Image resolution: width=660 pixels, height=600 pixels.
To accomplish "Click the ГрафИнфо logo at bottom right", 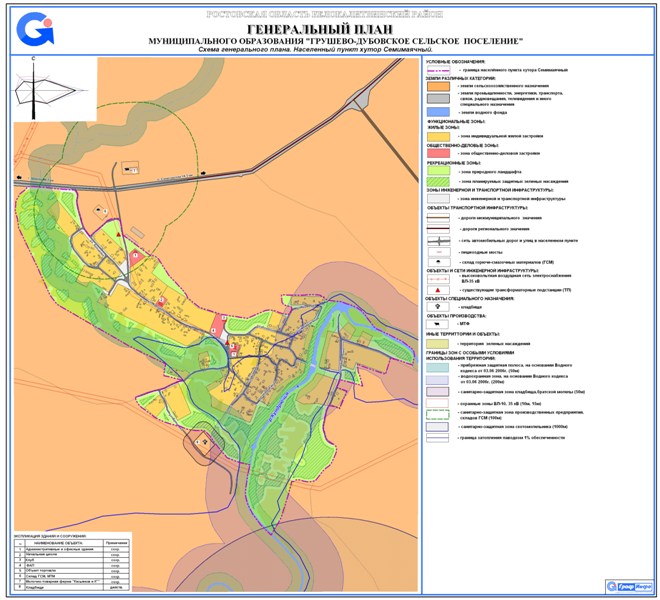I will tap(628, 586).
